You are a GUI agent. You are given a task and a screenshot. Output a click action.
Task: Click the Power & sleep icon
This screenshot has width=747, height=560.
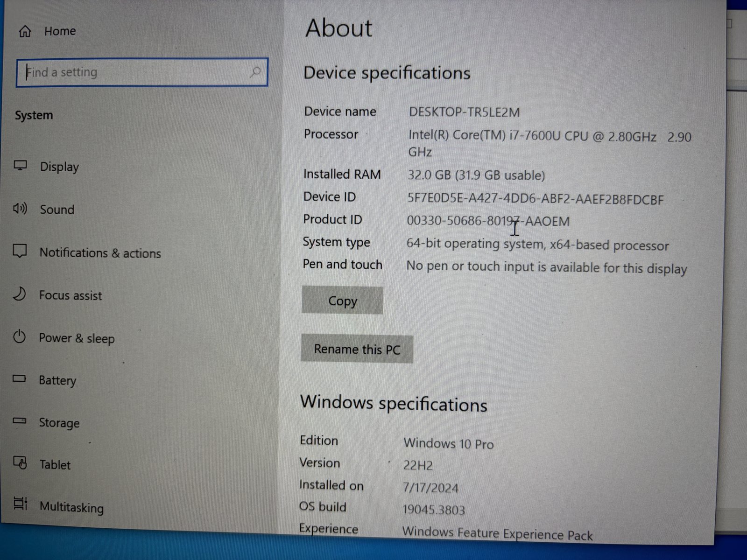pos(19,336)
